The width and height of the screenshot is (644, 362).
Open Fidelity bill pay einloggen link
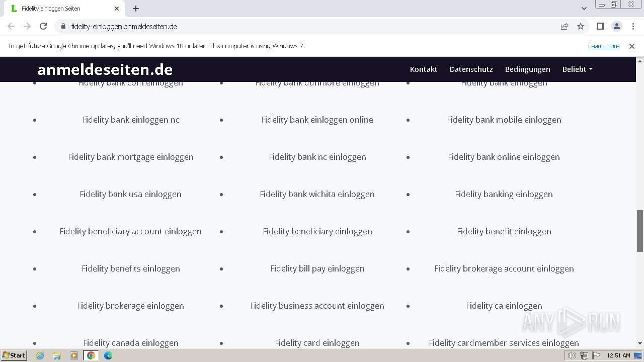[x=317, y=268]
